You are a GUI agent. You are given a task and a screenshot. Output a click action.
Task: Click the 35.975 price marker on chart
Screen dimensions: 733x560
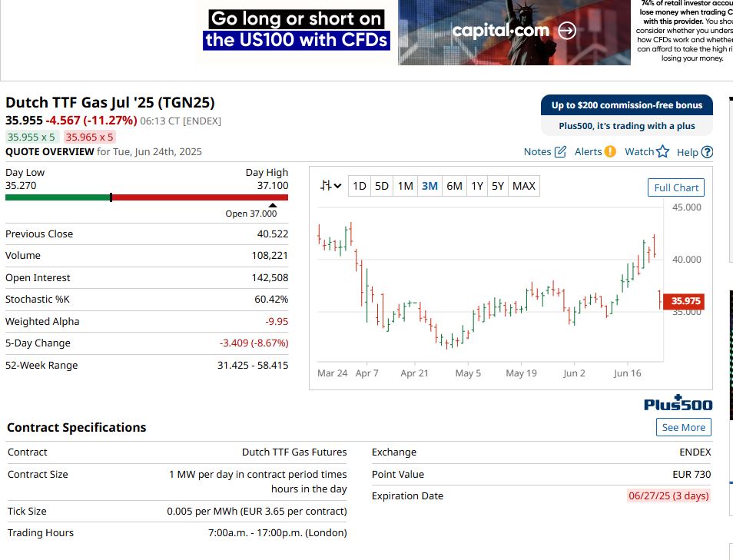685,301
